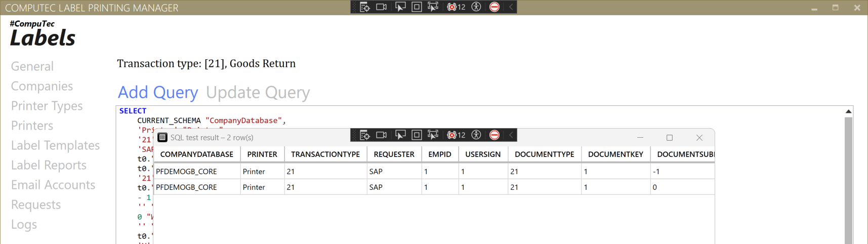Switch to the Update Query tab
Image resolution: width=868 pixels, height=244 pixels.
coord(258,93)
